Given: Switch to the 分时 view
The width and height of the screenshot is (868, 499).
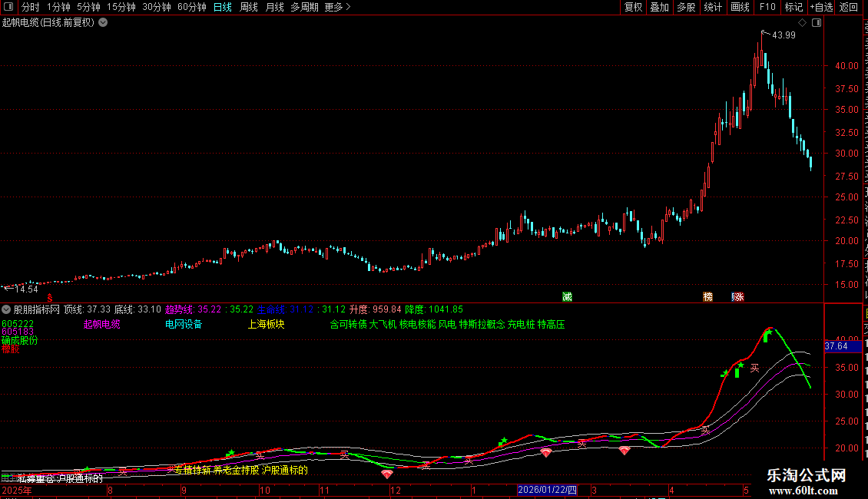Looking at the screenshot, I should pyautogui.click(x=31, y=7).
